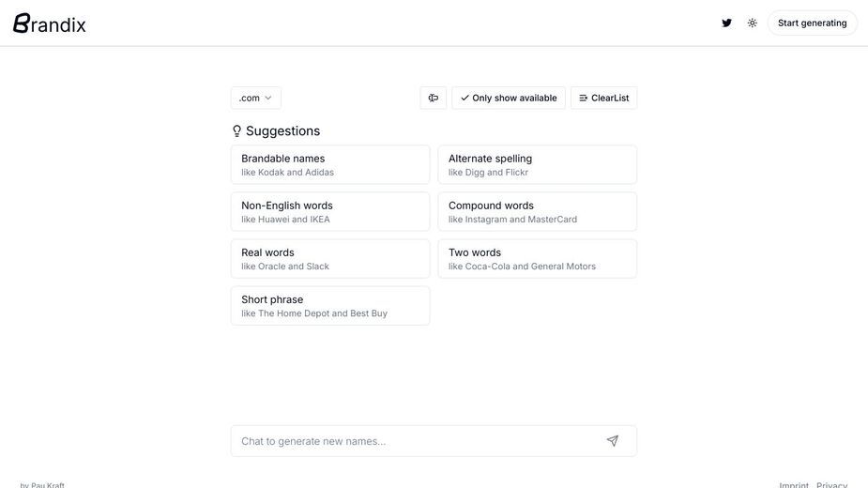868x488 pixels.
Task: Pick the Real words suggestion
Action: coord(330,259)
